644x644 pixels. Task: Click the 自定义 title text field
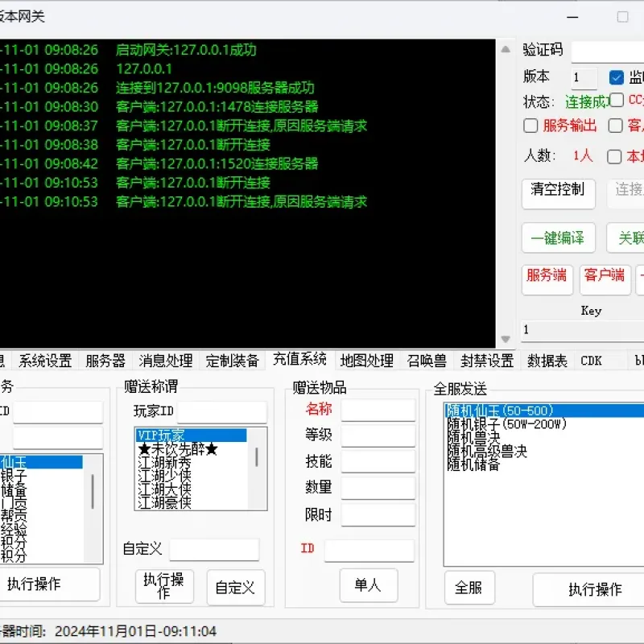[214, 549]
